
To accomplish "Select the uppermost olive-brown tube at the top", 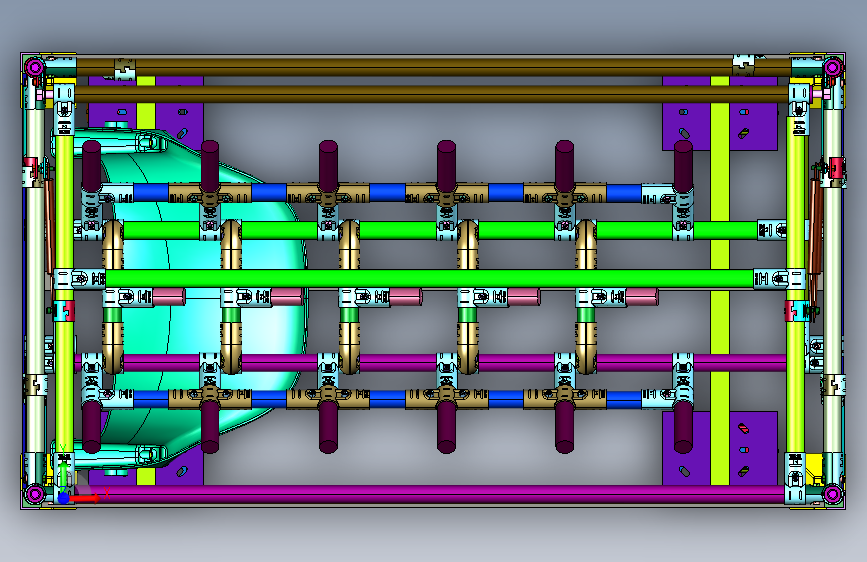I will click(434, 67).
